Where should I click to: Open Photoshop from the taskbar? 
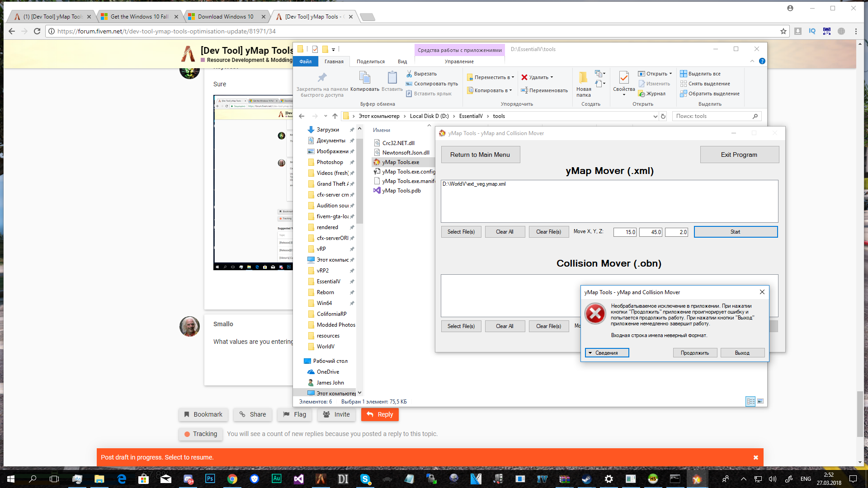[211, 479]
